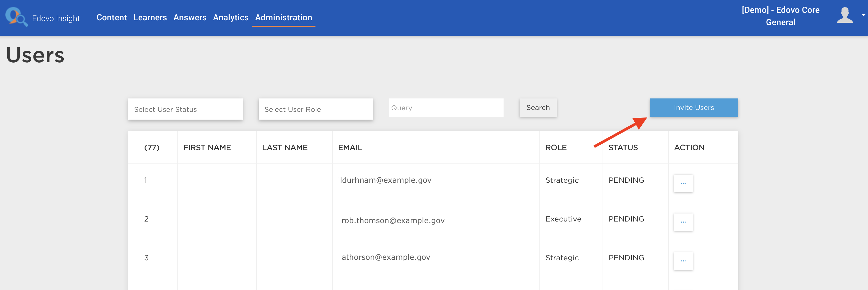Click the Edovo Insight logo icon
This screenshot has width=868, height=290.
click(16, 17)
